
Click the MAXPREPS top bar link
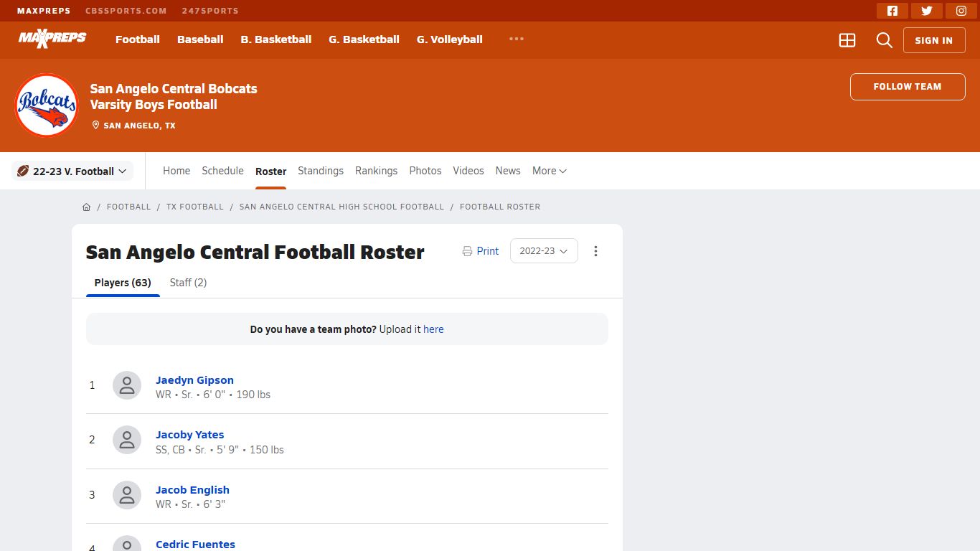pyautogui.click(x=44, y=11)
